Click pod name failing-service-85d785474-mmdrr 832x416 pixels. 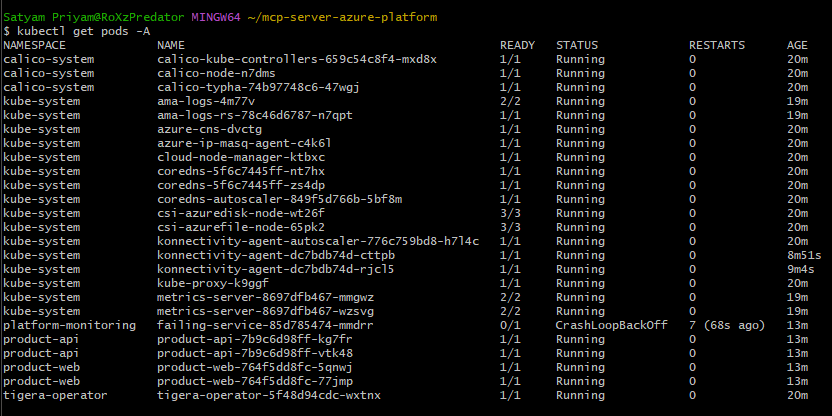[x=265, y=325]
